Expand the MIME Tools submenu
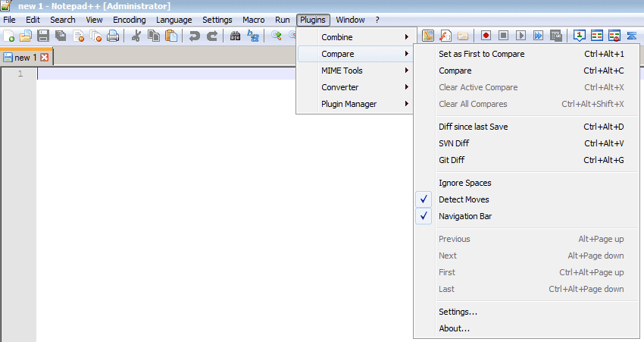 [355, 71]
